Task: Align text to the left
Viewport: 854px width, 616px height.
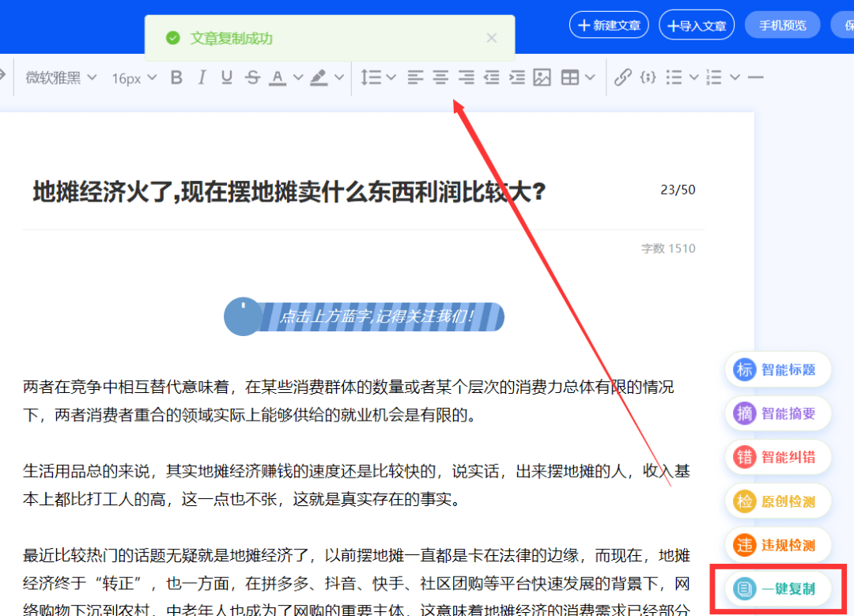Action: 415,77
